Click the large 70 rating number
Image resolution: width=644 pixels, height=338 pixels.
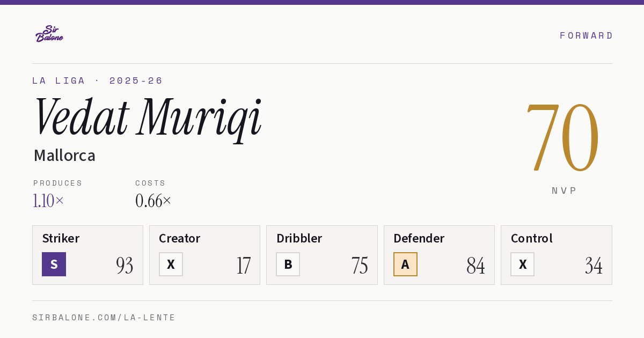(562, 137)
